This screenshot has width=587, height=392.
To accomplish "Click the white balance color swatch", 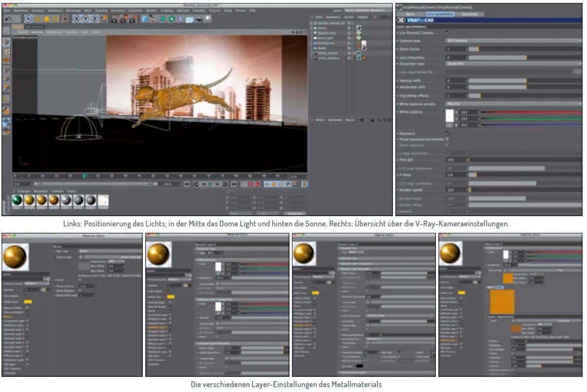I will [450, 115].
